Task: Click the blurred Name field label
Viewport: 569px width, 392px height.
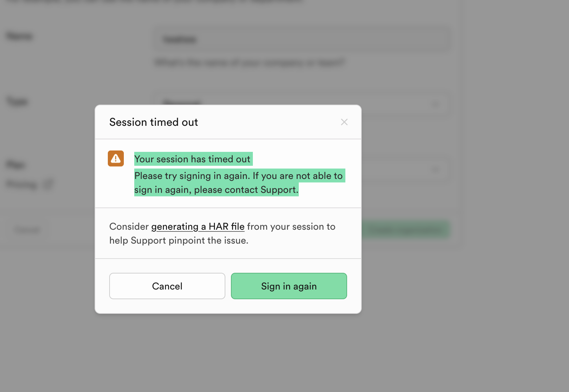Action: 19,36
